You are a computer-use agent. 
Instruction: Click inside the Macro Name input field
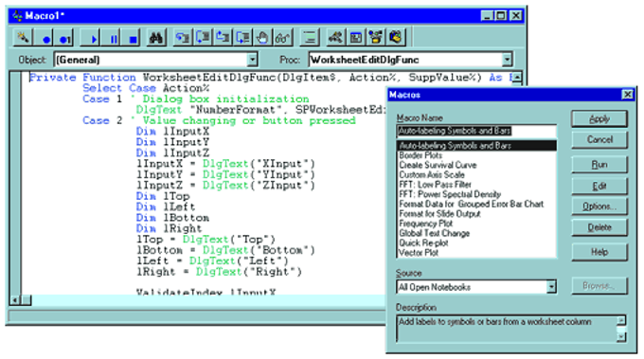pyautogui.click(x=476, y=131)
